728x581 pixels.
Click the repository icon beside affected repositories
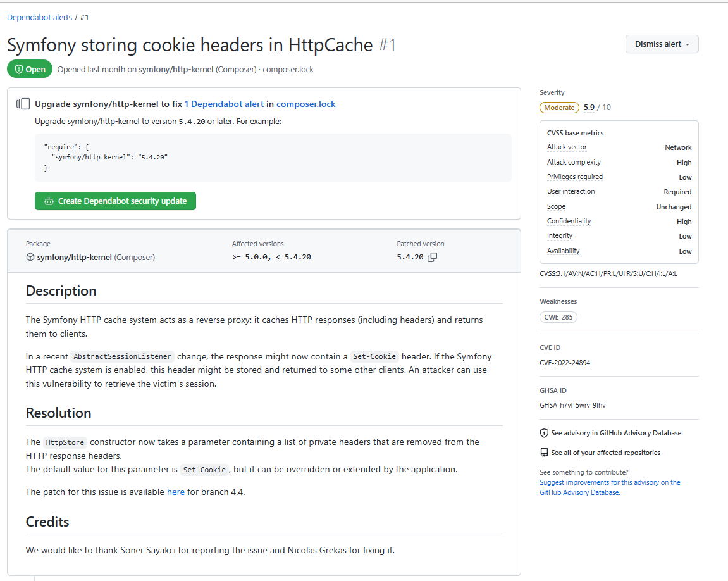tap(544, 453)
